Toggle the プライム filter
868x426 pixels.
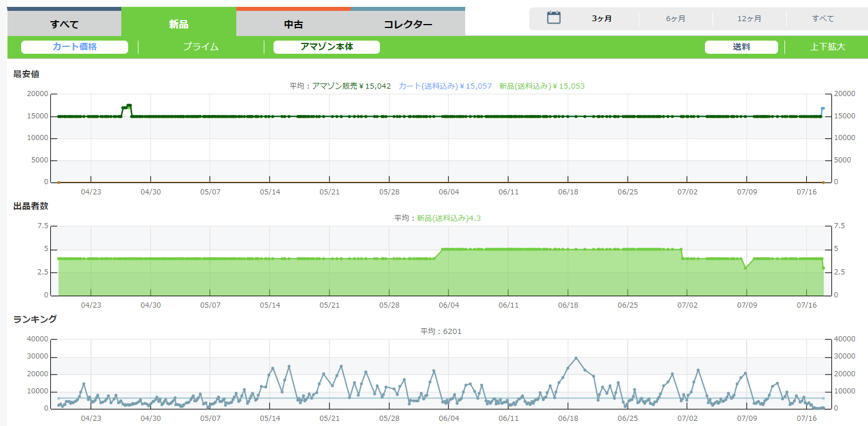201,47
